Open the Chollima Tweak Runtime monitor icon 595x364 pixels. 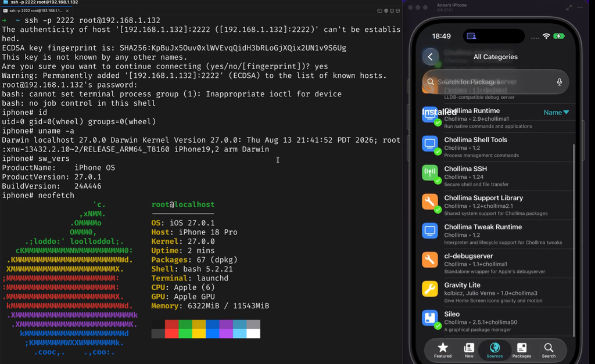430,231
